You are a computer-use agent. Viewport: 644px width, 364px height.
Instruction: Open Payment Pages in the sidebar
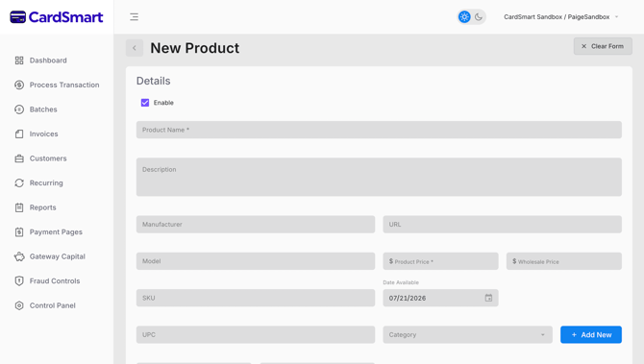coord(57,231)
